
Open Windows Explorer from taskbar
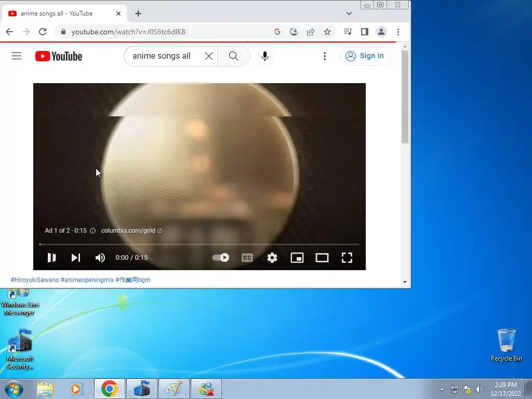click(45, 389)
